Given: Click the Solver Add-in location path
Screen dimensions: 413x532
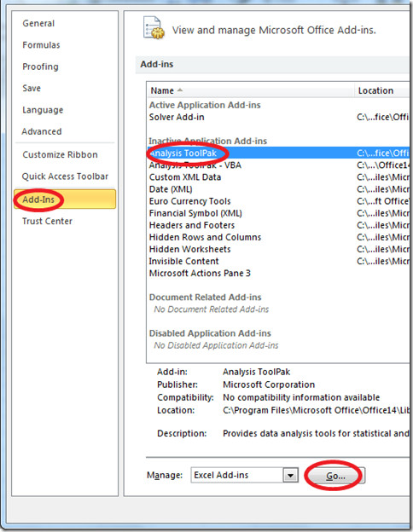Looking at the screenshot, I should (383, 117).
